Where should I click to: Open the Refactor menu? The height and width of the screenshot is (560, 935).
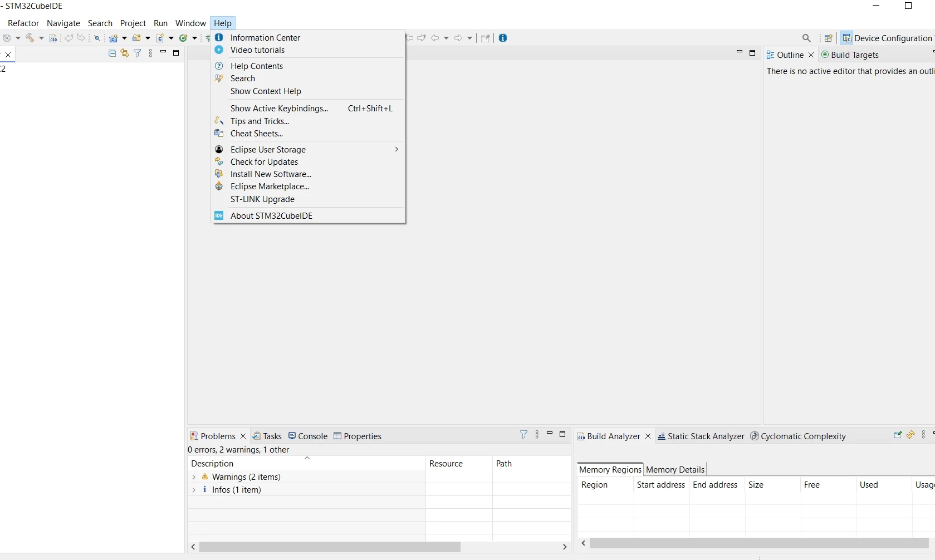23,23
